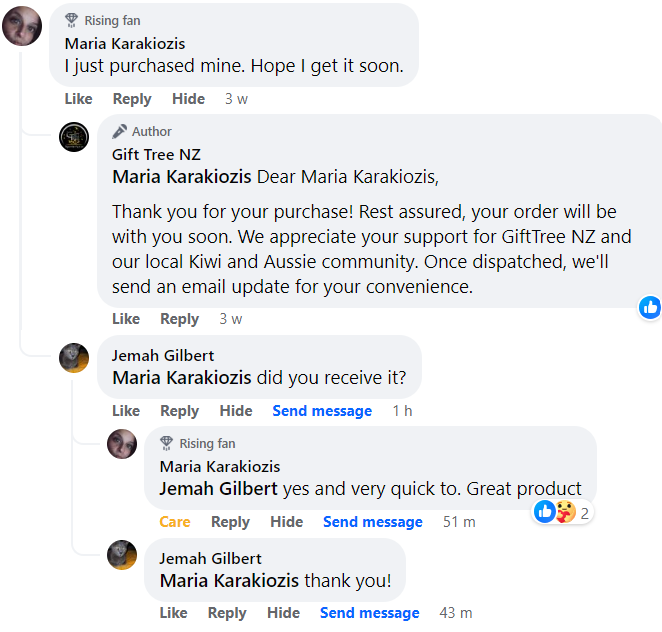
Task: Open Maria Karakiozis's top profile picture
Action: [22, 25]
